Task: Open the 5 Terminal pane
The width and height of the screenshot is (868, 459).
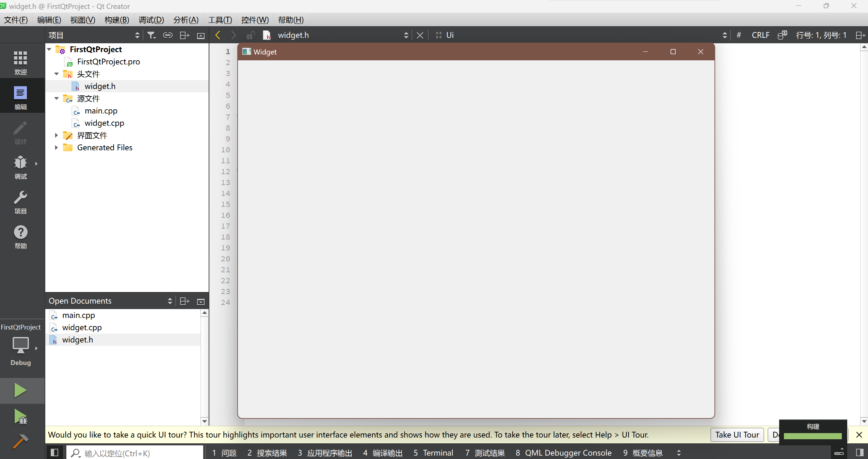Action: (433, 453)
